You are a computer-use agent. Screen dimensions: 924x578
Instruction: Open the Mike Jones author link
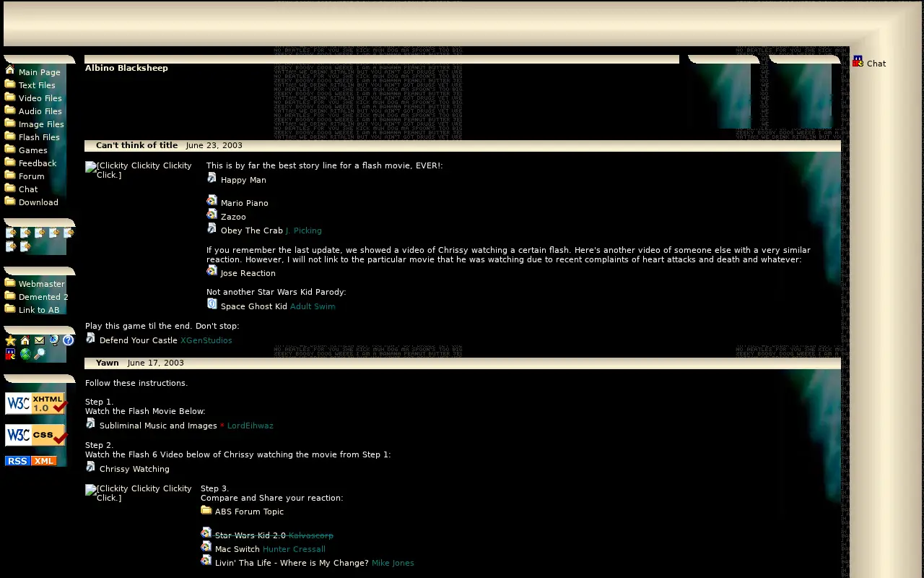pyautogui.click(x=393, y=563)
